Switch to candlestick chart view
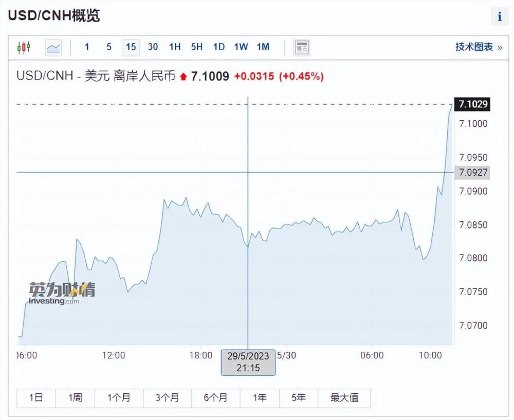This screenshot has width=514, height=420. (x=24, y=48)
